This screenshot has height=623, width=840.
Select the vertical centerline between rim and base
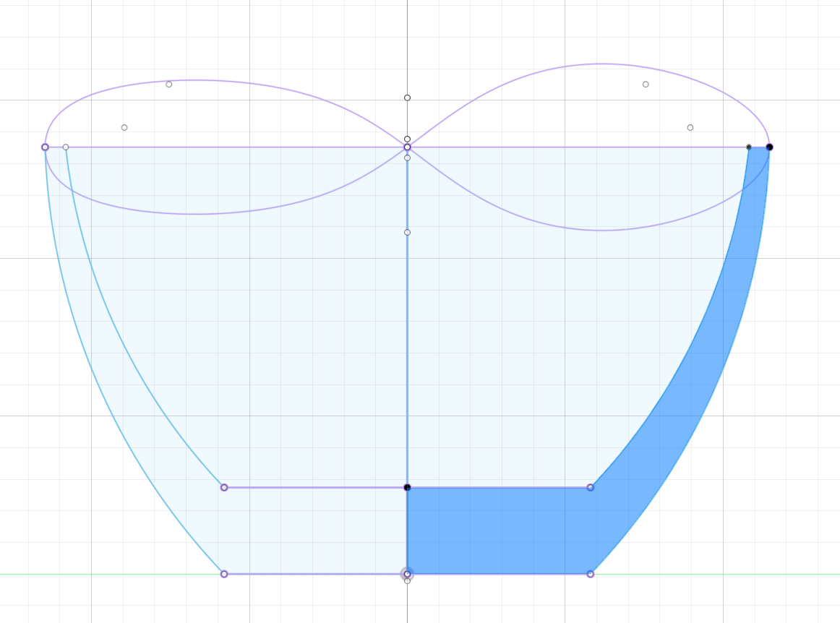tap(407, 359)
